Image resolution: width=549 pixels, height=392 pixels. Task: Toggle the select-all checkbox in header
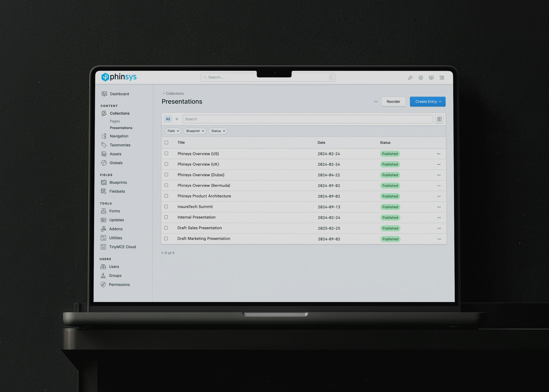coord(166,143)
